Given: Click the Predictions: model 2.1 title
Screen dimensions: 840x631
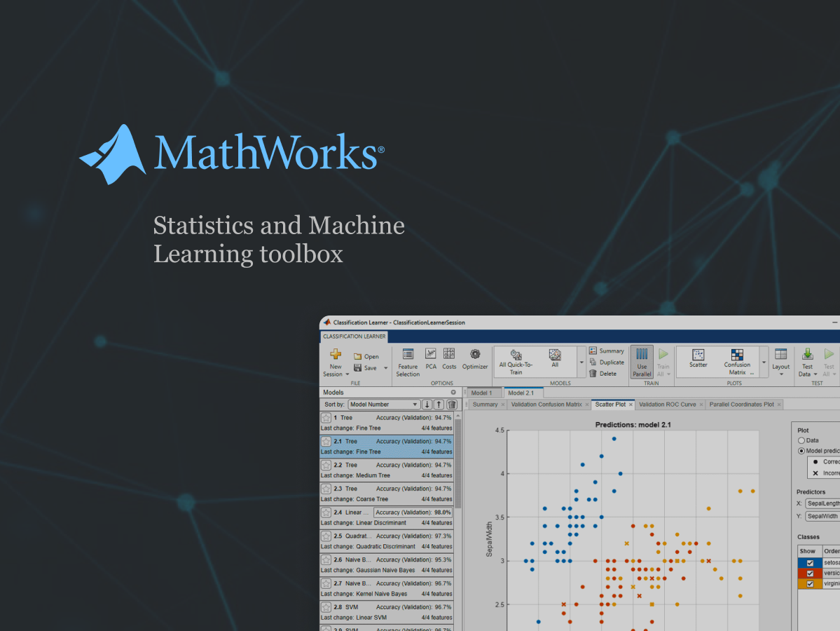Looking at the screenshot, I should pyautogui.click(x=633, y=425).
